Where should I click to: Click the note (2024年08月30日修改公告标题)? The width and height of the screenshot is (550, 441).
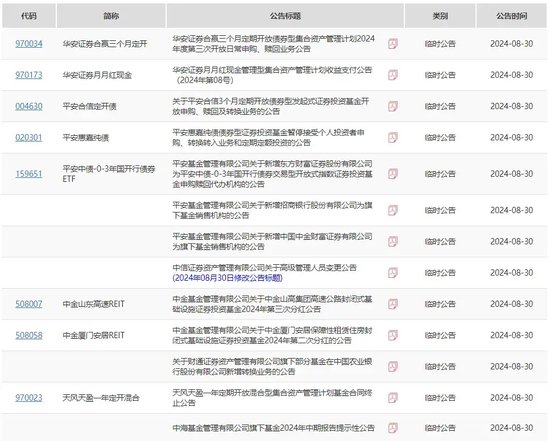tap(227, 278)
